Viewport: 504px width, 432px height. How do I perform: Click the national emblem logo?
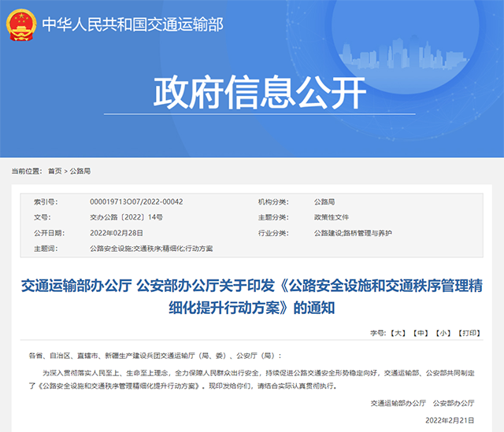(21, 24)
